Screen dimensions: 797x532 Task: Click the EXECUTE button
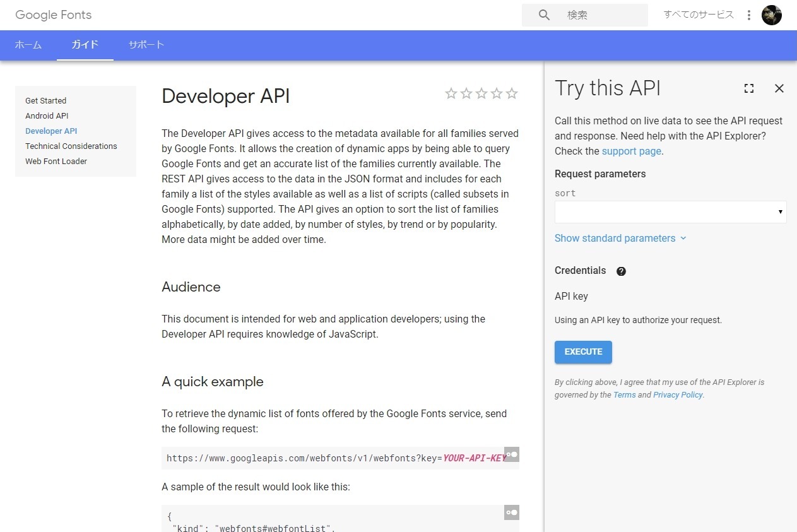pyautogui.click(x=583, y=352)
